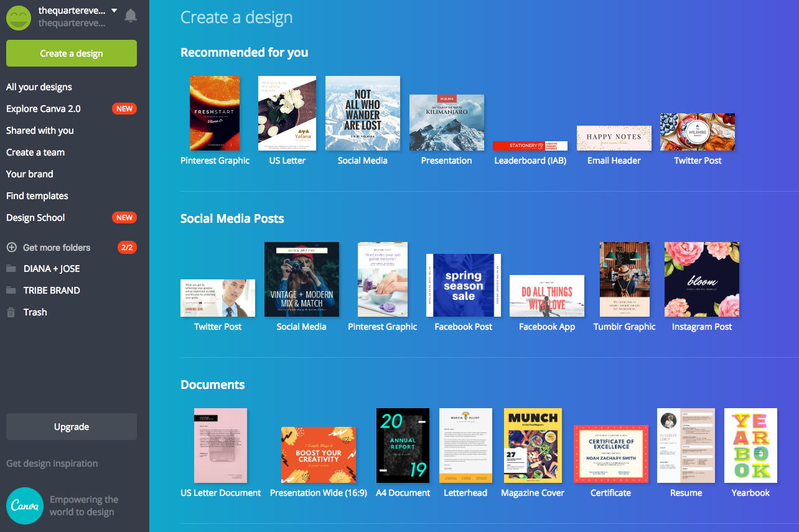This screenshot has height=532, width=799.
Task: Click the NEW badge beside Explore Canva 2.0
Action: 124,109
